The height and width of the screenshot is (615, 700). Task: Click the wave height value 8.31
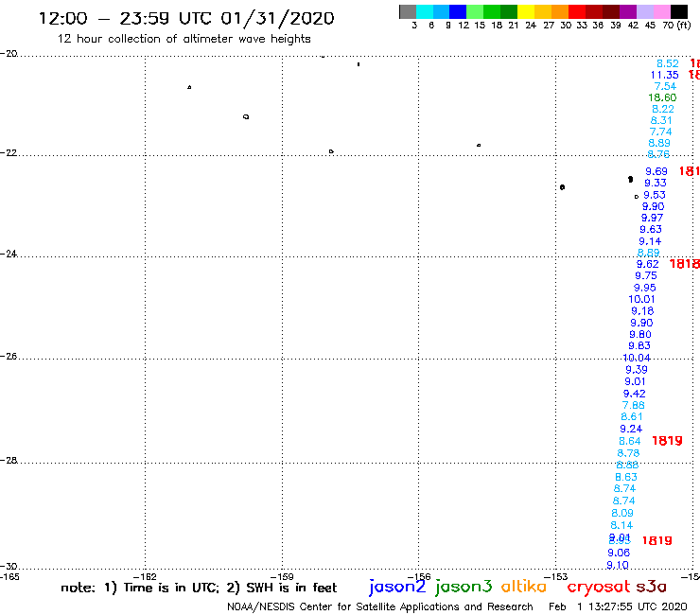pos(661,120)
